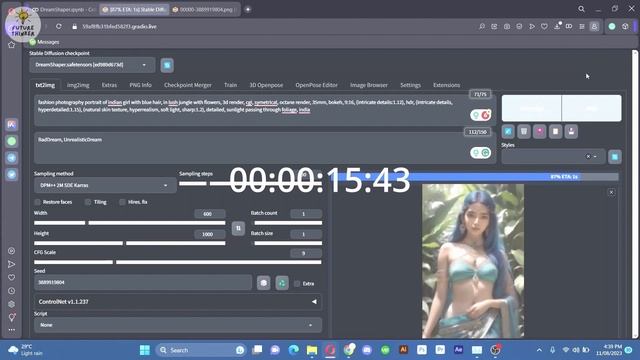Open the Extensions tab
The height and width of the screenshot is (360, 640).
pyautogui.click(x=446, y=85)
